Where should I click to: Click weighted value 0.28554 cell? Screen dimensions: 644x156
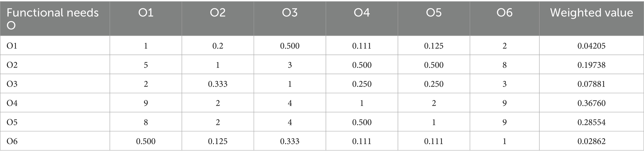click(591, 122)
